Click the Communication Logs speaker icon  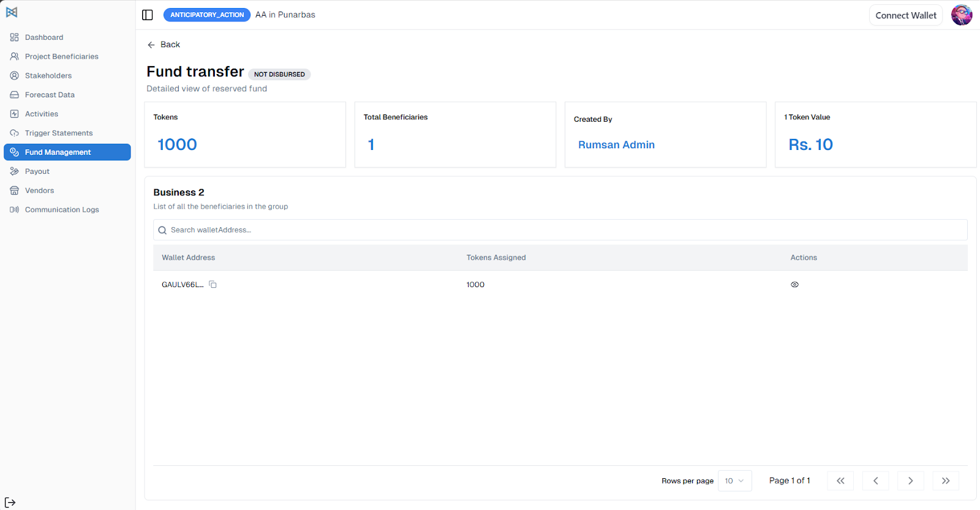(14, 209)
